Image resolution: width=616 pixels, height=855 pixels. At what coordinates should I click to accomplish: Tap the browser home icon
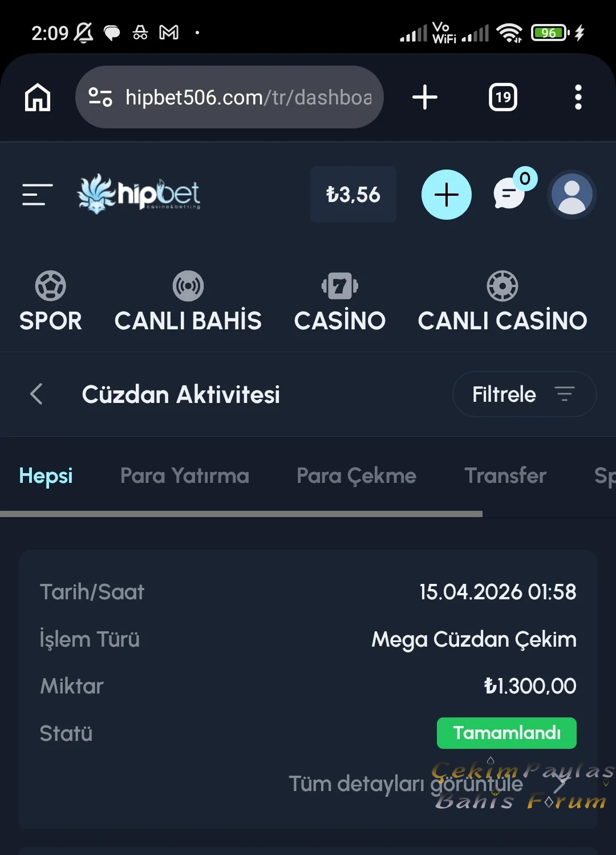point(38,97)
